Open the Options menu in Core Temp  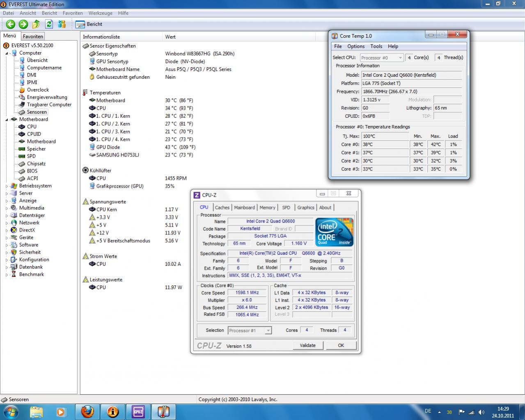point(356,46)
